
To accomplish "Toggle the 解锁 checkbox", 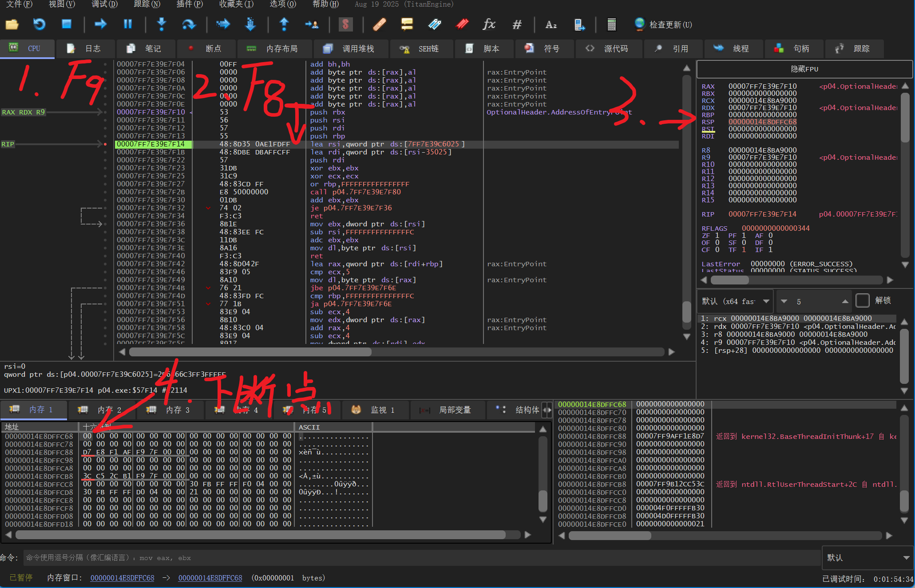I will pos(862,300).
